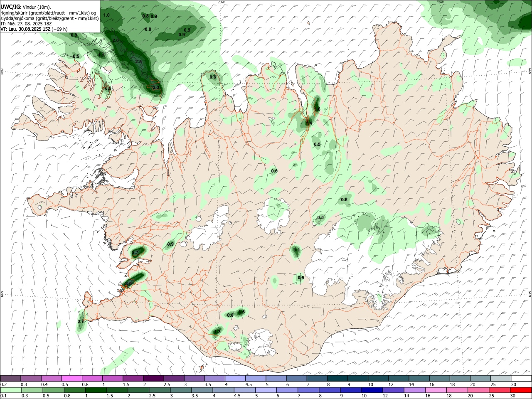Viewport: 532px width, 399px height.
Task: Click the Hofsjökull glacier white area
Action: pyautogui.click(x=273, y=216)
